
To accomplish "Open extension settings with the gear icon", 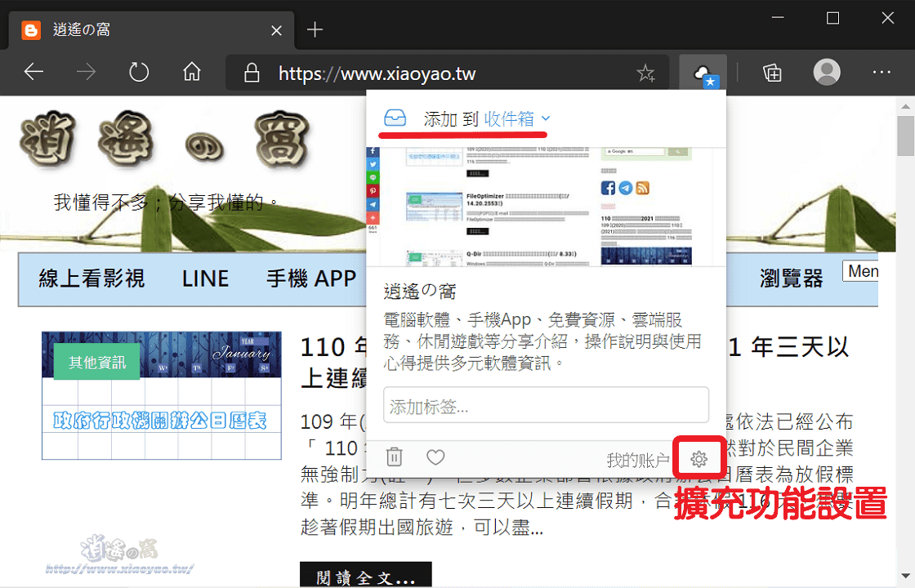I will (699, 458).
